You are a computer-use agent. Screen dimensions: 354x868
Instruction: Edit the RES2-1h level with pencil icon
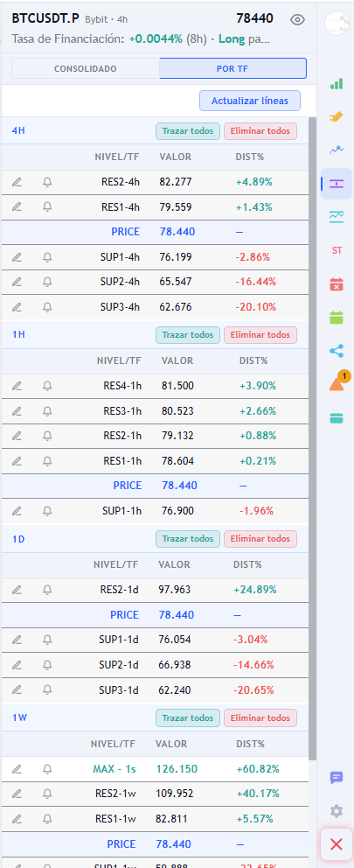point(17,436)
